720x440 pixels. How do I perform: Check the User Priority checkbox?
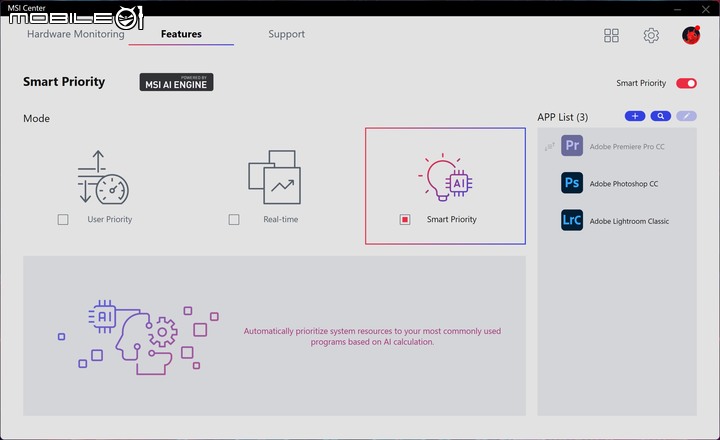63,220
